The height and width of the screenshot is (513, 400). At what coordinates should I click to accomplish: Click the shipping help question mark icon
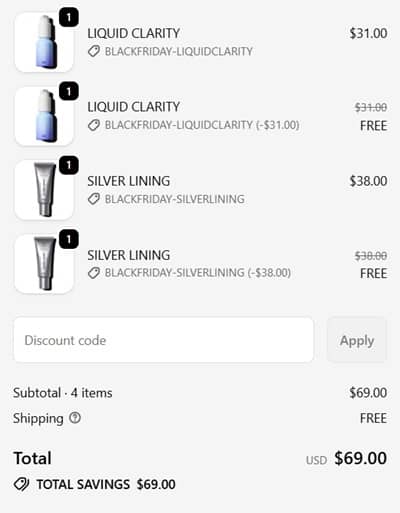pos(75,418)
